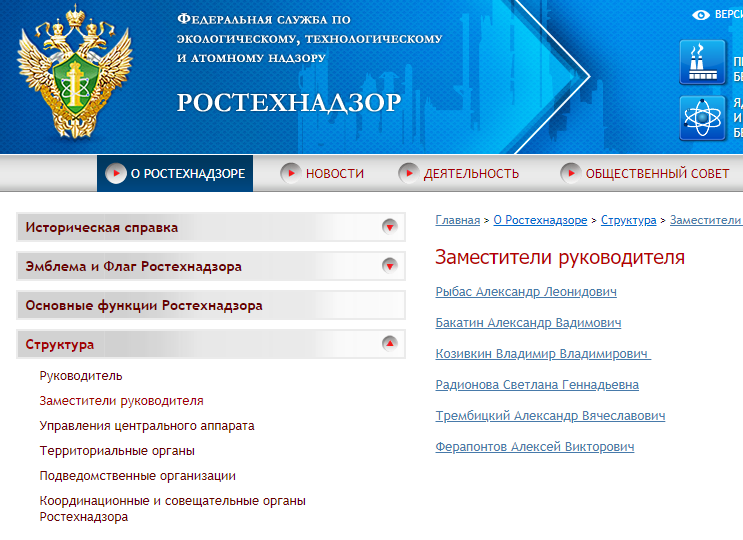This screenshot has width=743, height=540.
Task: Open Управления центрального аппарата sidebar item
Action: pyautogui.click(x=147, y=426)
